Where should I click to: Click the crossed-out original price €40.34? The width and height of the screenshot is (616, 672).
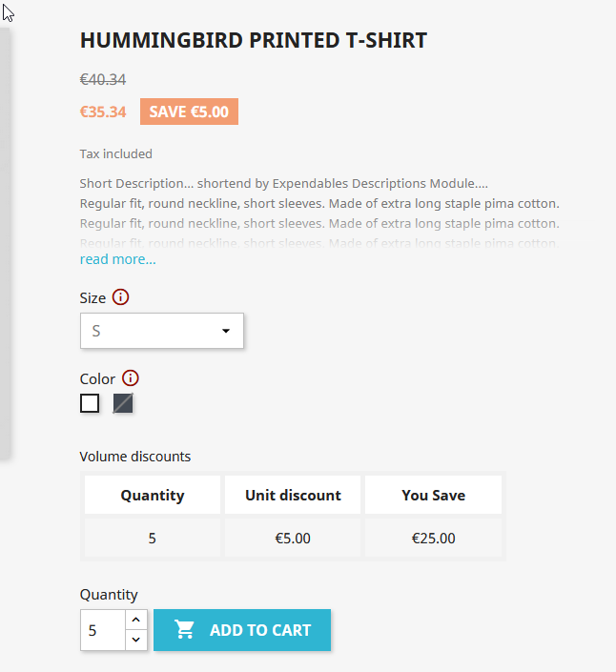103,80
